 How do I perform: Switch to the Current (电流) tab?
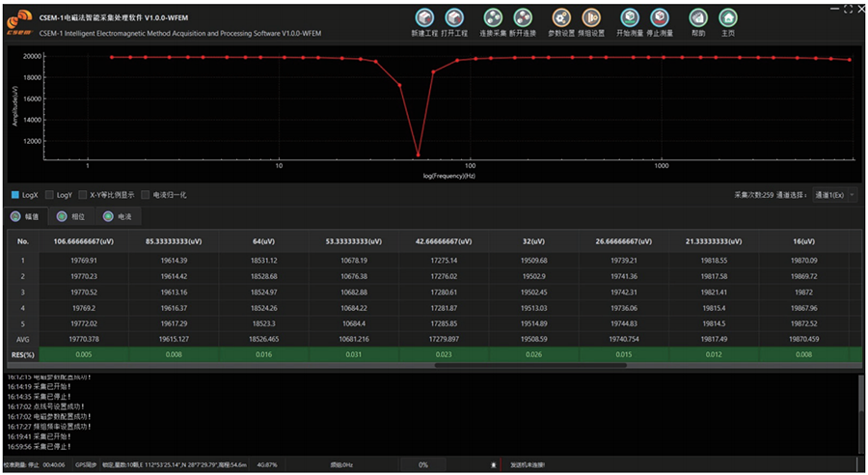(x=118, y=217)
